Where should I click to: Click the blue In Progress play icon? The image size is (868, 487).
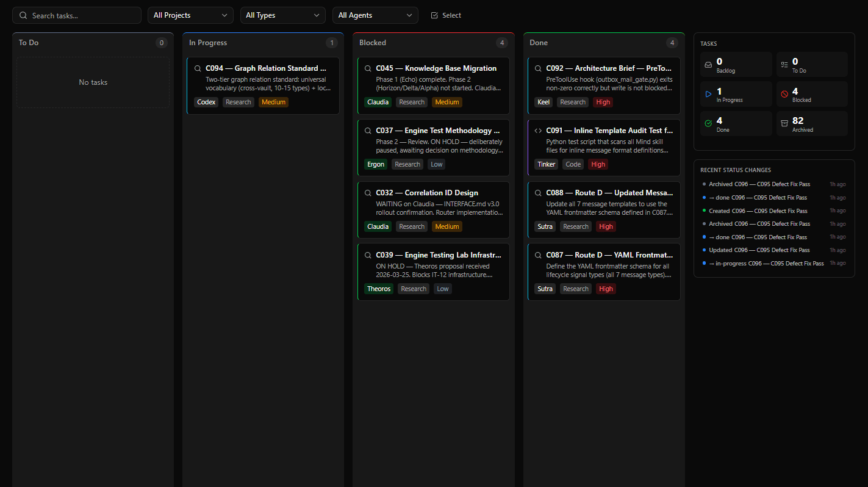(x=708, y=93)
